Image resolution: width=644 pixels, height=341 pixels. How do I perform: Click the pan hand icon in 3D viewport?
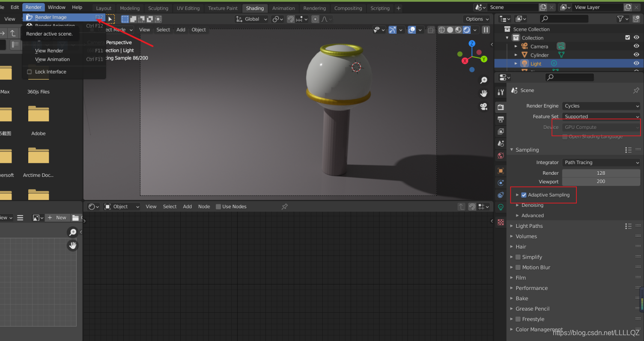484,93
